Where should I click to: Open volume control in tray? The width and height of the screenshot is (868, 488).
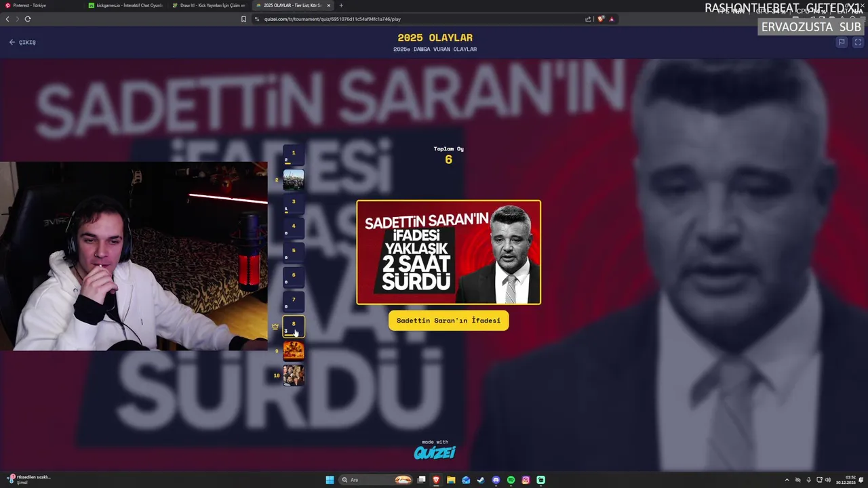tap(829, 480)
